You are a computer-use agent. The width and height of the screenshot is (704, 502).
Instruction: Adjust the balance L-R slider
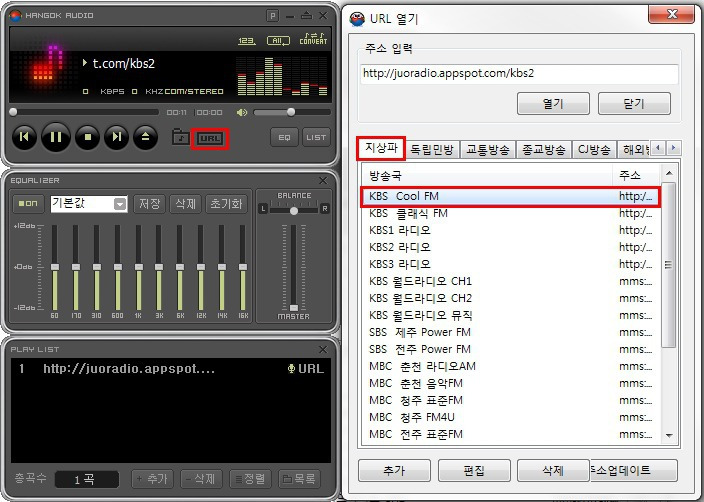[x=294, y=209]
